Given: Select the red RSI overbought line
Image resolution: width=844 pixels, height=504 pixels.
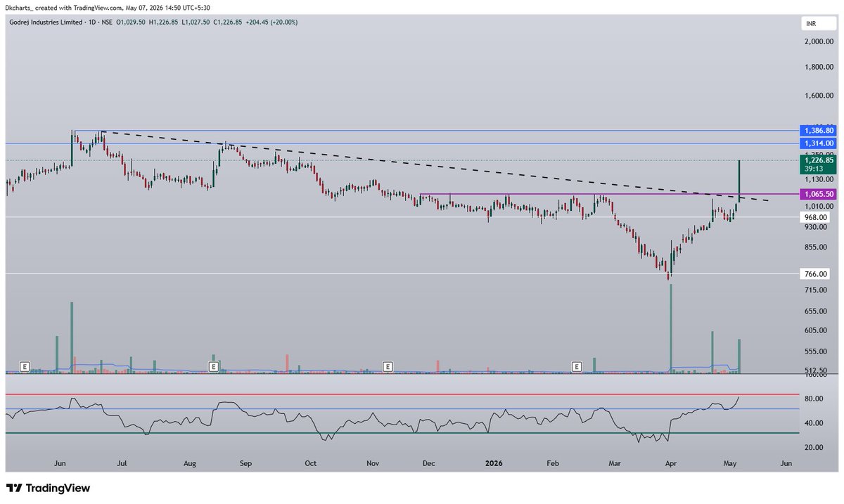Looking at the screenshot, I should (x=402, y=394).
